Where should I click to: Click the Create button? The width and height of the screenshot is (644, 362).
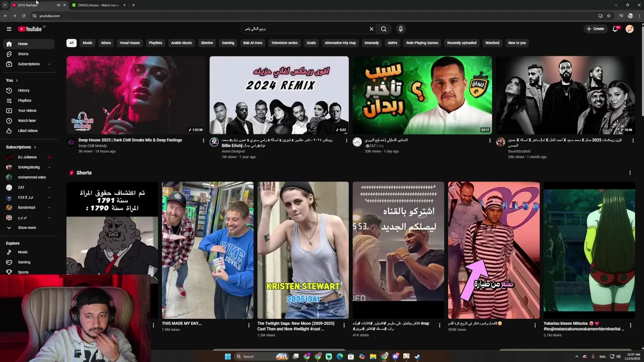(595, 29)
